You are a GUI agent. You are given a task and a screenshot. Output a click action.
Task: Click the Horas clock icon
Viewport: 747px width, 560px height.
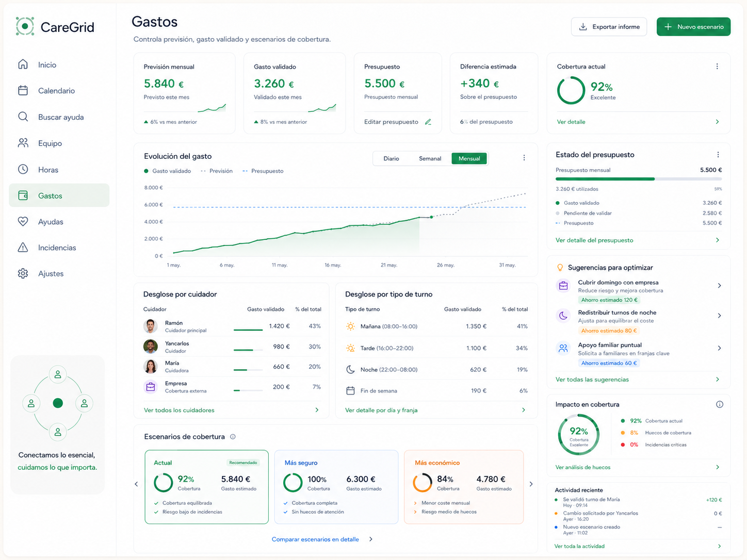[23, 169]
